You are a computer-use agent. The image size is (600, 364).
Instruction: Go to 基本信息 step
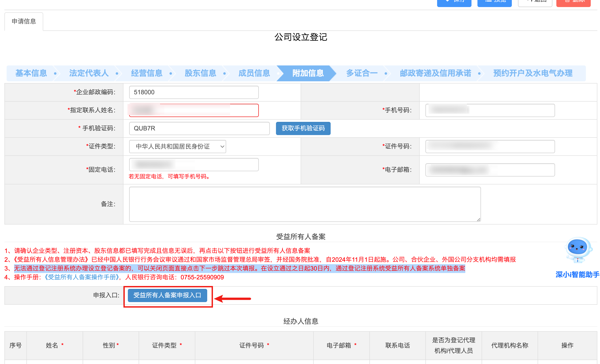click(31, 73)
